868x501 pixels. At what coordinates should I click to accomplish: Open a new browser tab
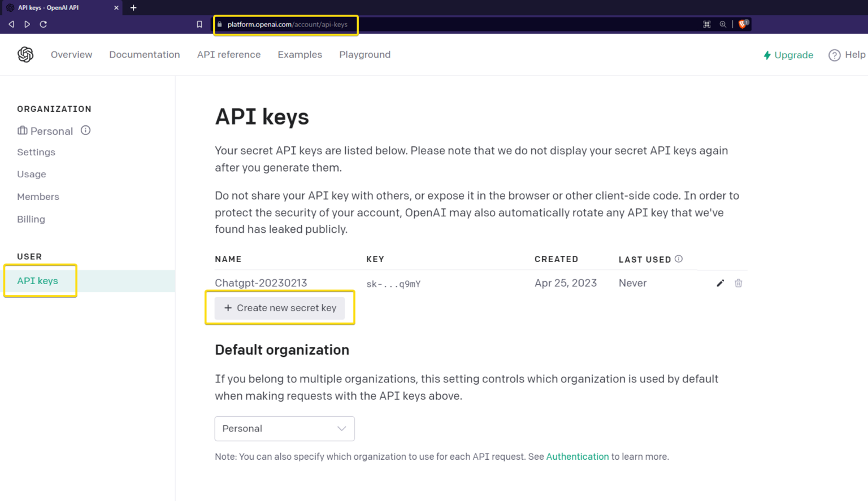pyautogui.click(x=133, y=8)
